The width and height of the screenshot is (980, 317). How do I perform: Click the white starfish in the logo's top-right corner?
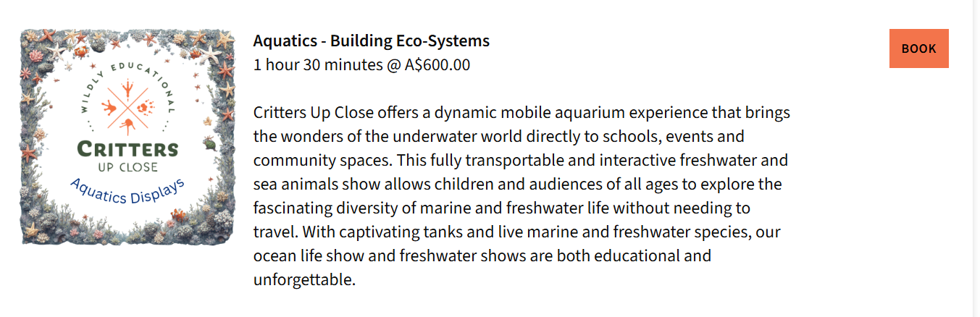click(210, 53)
